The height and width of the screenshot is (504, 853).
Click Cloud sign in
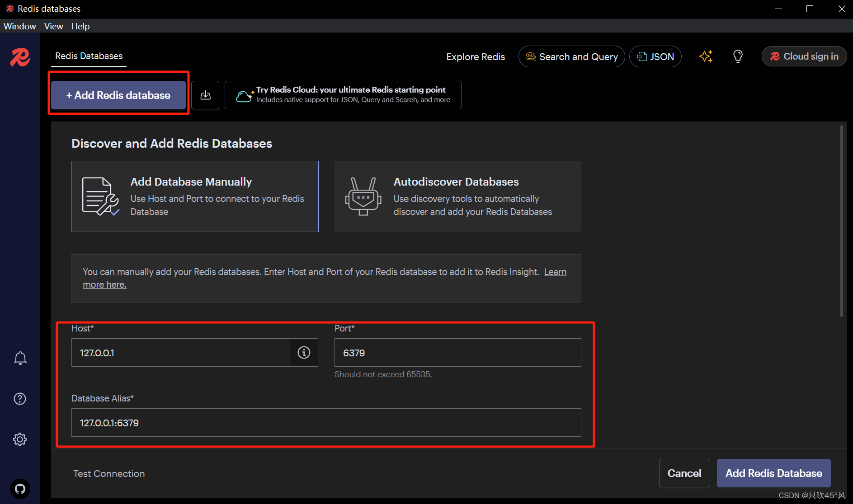click(x=804, y=56)
